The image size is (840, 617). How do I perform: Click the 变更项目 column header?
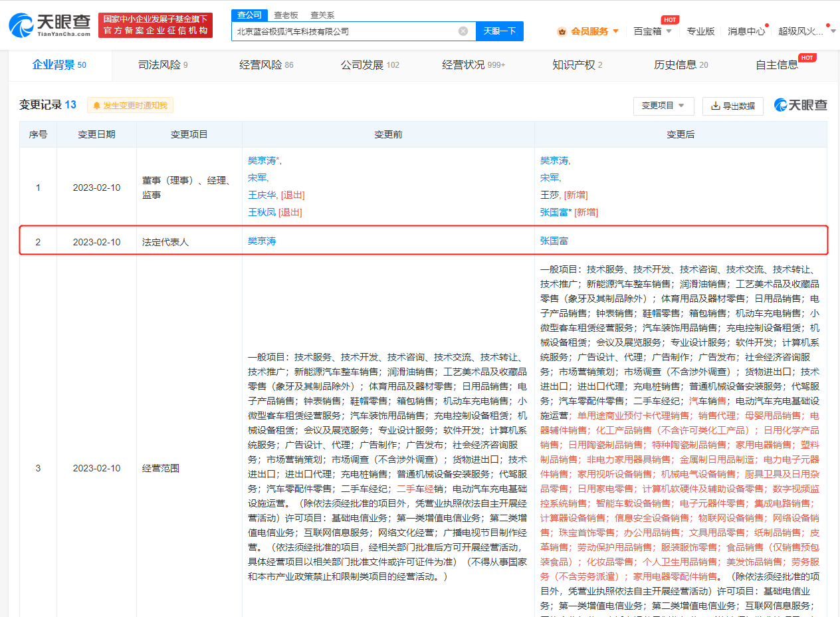pyautogui.click(x=189, y=134)
